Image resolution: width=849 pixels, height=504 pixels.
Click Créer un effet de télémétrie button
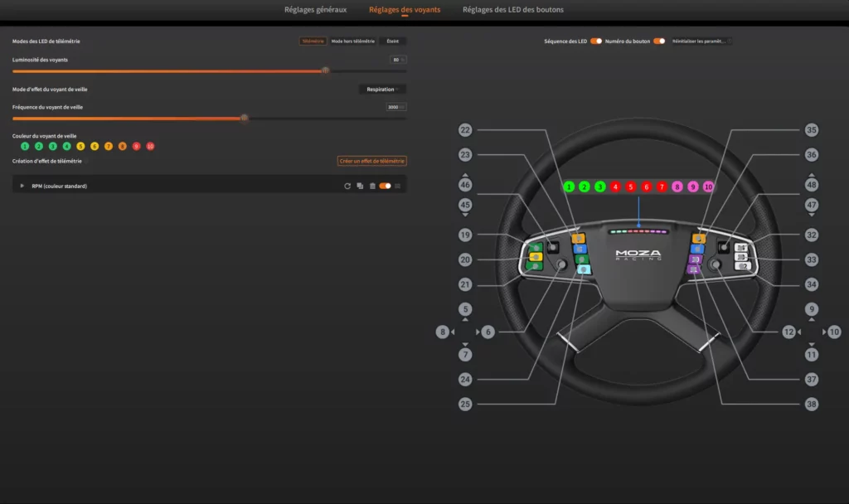(371, 161)
